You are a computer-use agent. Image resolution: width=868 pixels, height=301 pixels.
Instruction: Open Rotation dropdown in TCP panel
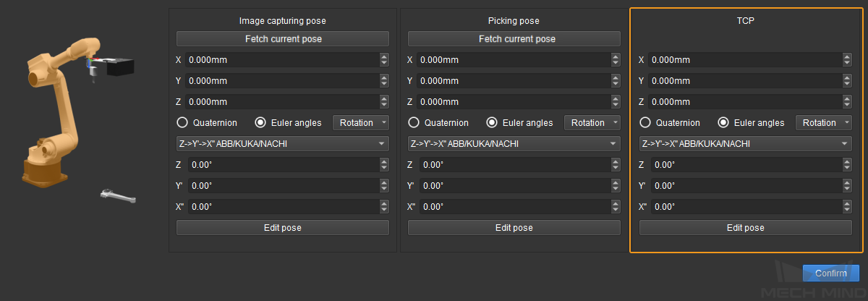[x=823, y=123]
